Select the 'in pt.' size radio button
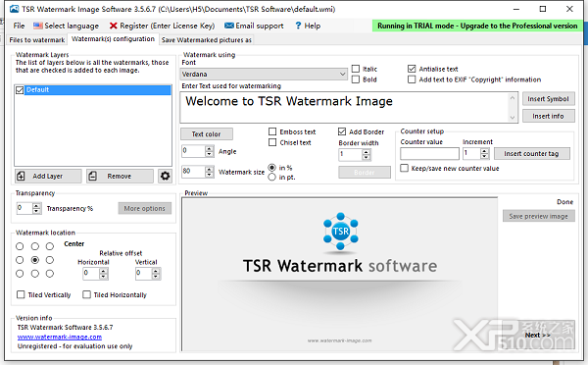The width and height of the screenshot is (588, 365). tap(271, 178)
